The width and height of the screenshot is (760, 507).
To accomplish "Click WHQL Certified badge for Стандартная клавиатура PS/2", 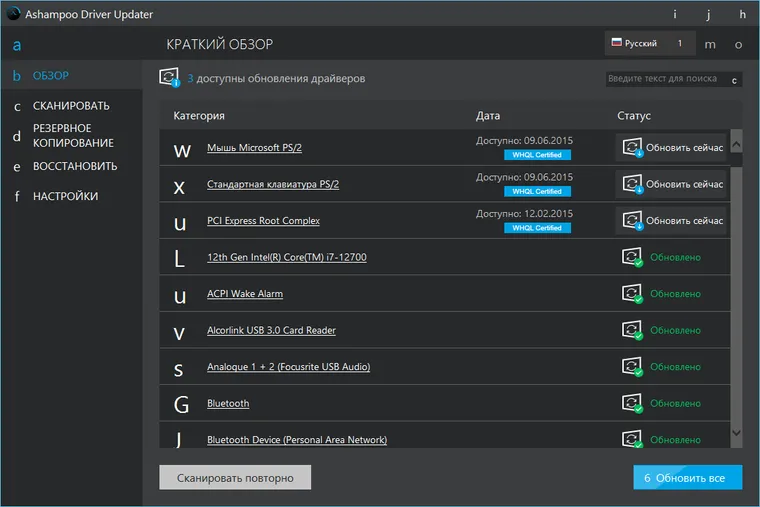I will [x=537, y=191].
